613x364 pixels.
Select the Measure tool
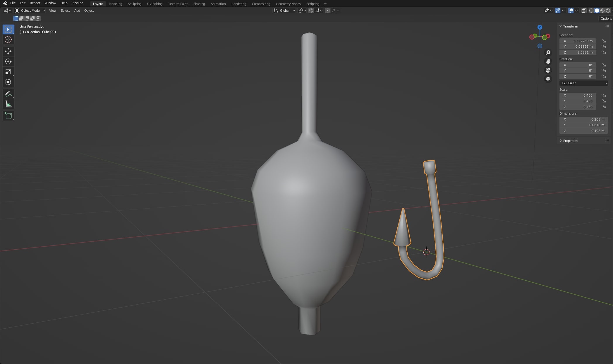coord(8,104)
